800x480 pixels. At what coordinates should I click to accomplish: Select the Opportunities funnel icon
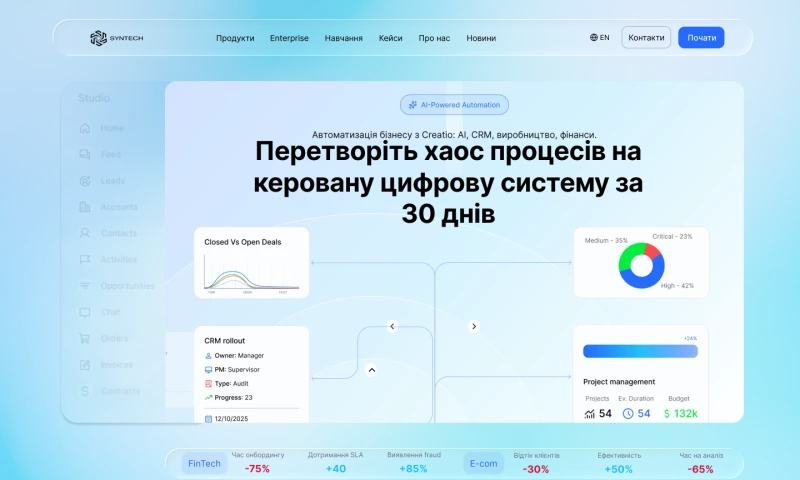click(85, 286)
